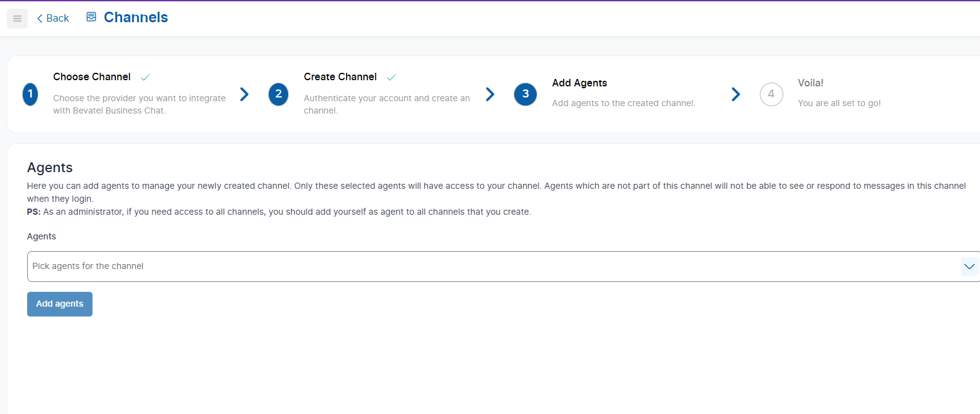Click step 3 numbered circle
The width and height of the screenshot is (980, 414).
525,94
